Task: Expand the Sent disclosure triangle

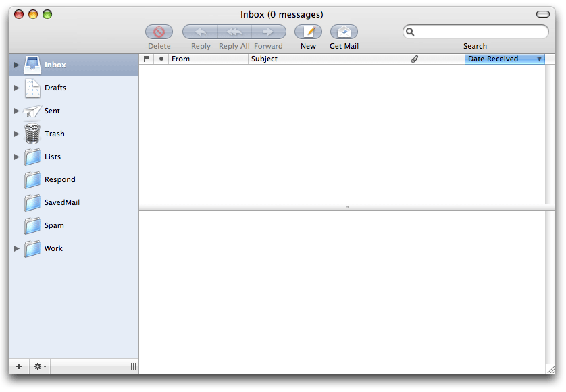Action: pos(16,111)
